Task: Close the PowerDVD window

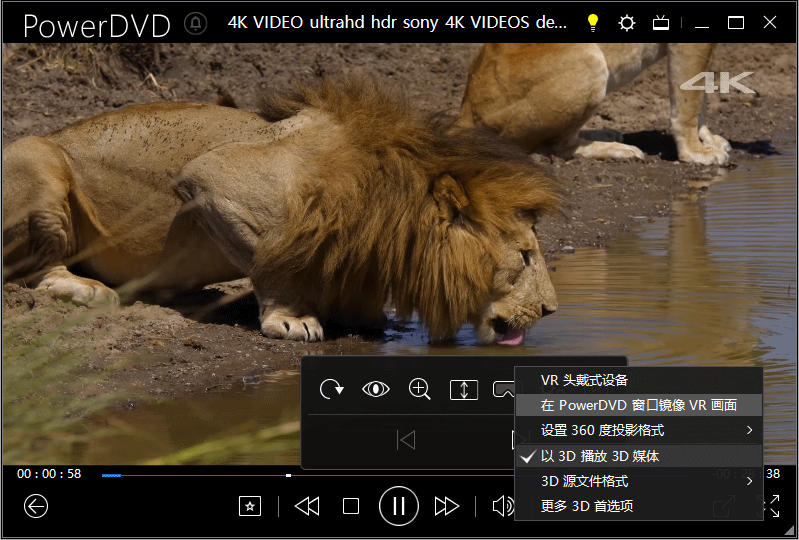Action: [770, 22]
